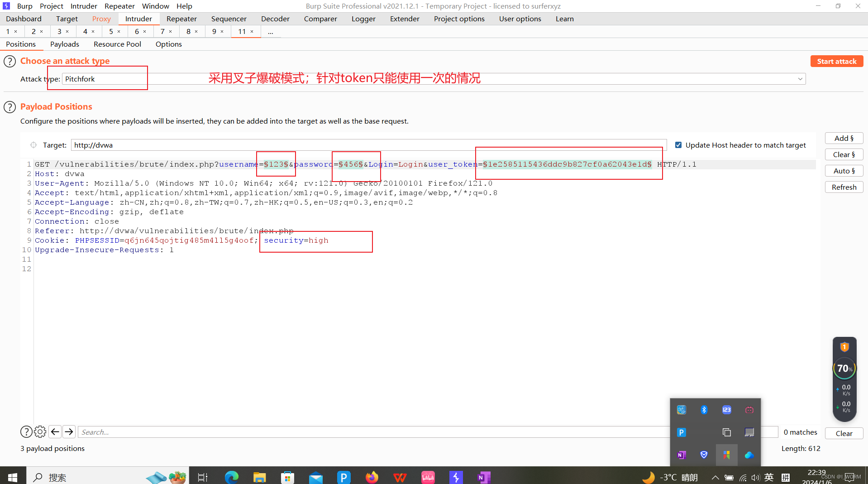Click the §123§ username payload marker
868x484 pixels.
[276, 164]
